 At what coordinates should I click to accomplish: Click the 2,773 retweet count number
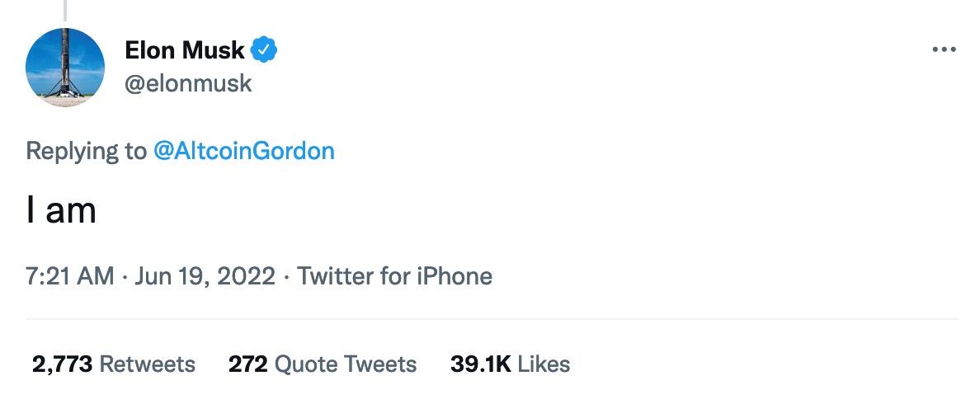(x=62, y=364)
